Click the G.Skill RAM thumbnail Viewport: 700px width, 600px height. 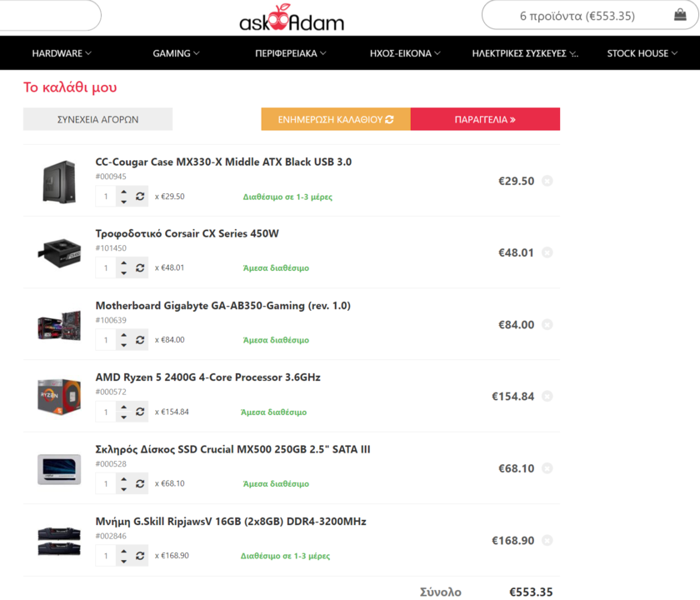59,541
